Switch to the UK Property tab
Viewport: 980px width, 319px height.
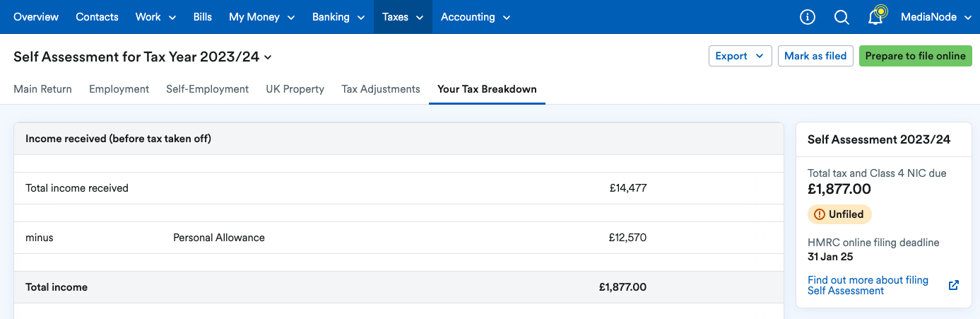tap(295, 89)
